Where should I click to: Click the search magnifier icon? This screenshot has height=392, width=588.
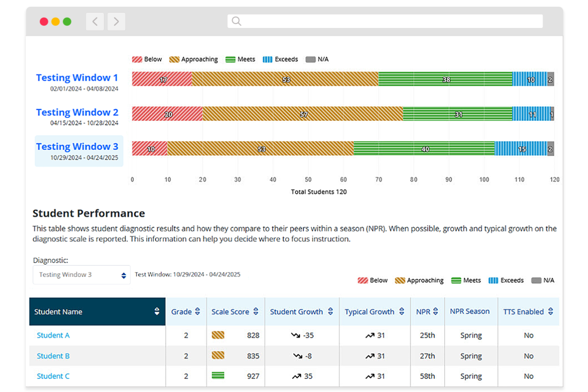pos(236,21)
